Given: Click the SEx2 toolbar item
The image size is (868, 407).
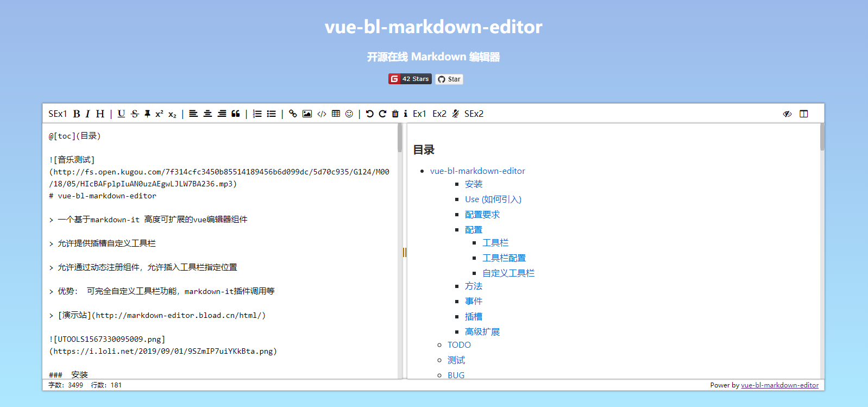Looking at the screenshot, I should point(474,114).
